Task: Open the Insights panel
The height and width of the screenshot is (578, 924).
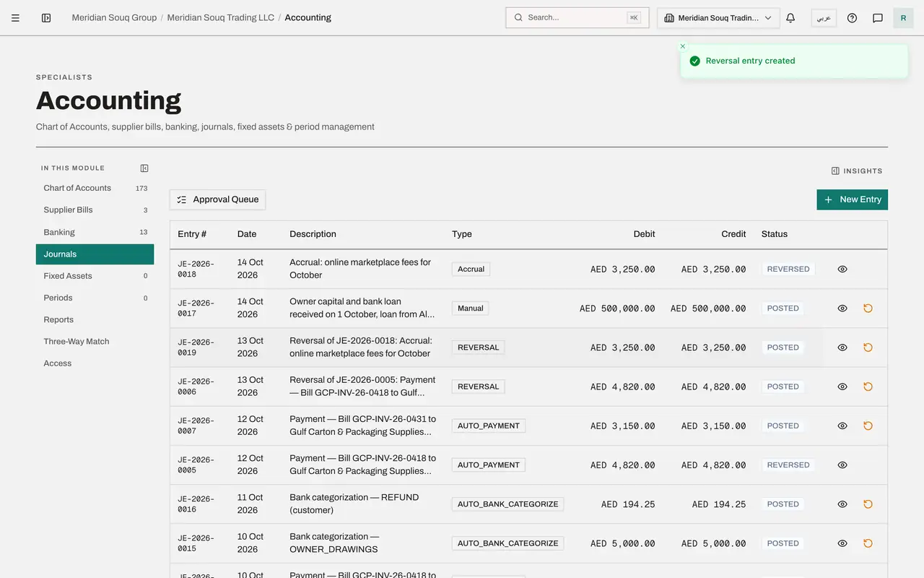Action: [857, 171]
